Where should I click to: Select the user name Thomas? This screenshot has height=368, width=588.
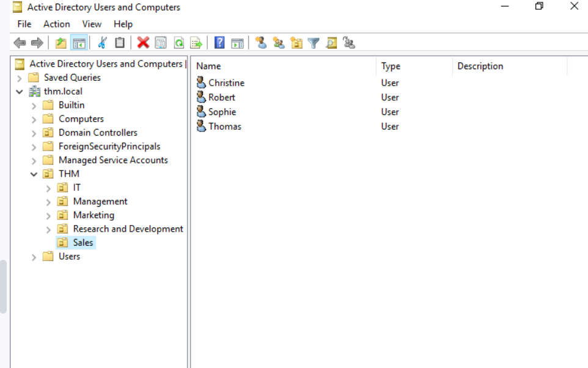pos(225,127)
